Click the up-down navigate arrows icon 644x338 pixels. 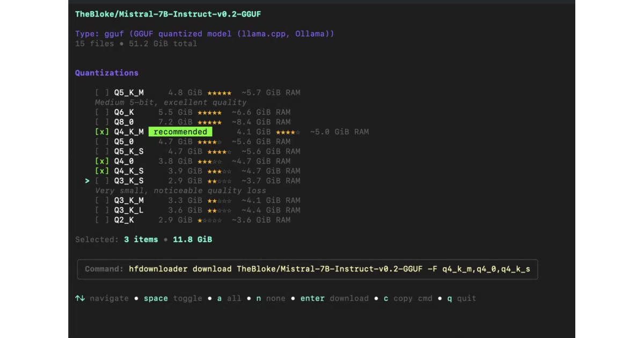pyautogui.click(x=80, y=298)
